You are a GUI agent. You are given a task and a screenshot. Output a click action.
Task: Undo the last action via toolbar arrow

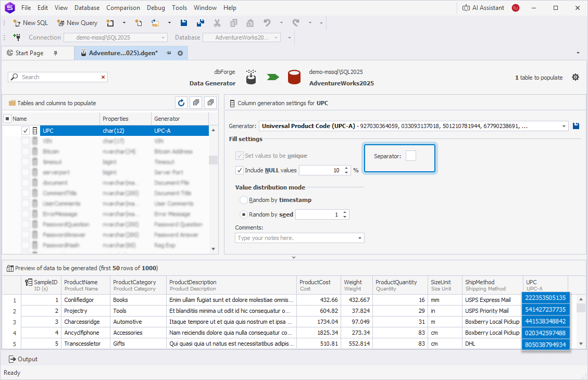click(x=267, y=23)
